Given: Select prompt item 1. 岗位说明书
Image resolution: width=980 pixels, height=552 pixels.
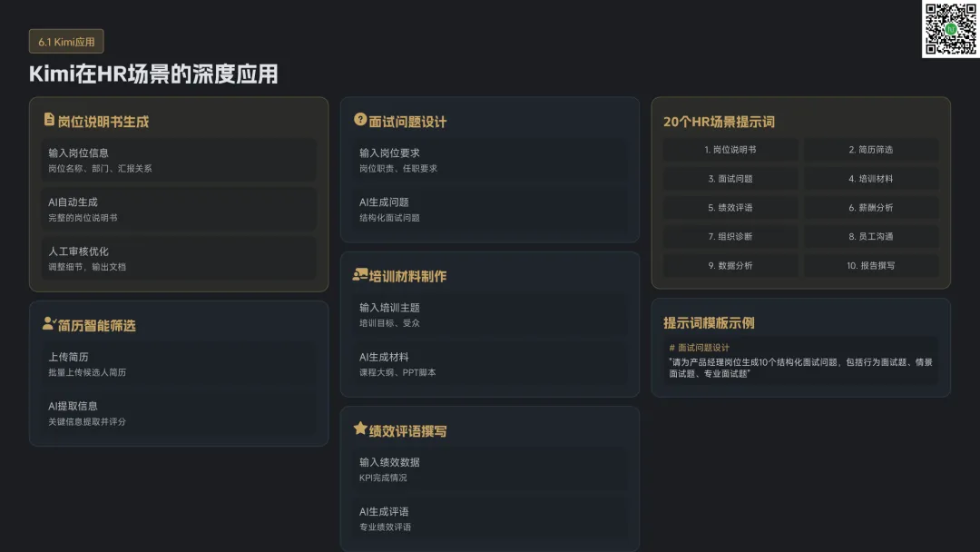Looking at the screenshot, I should pos(730,150).
